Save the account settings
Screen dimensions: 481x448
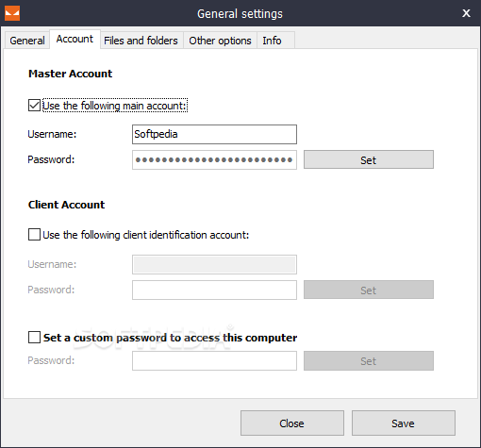404,423
